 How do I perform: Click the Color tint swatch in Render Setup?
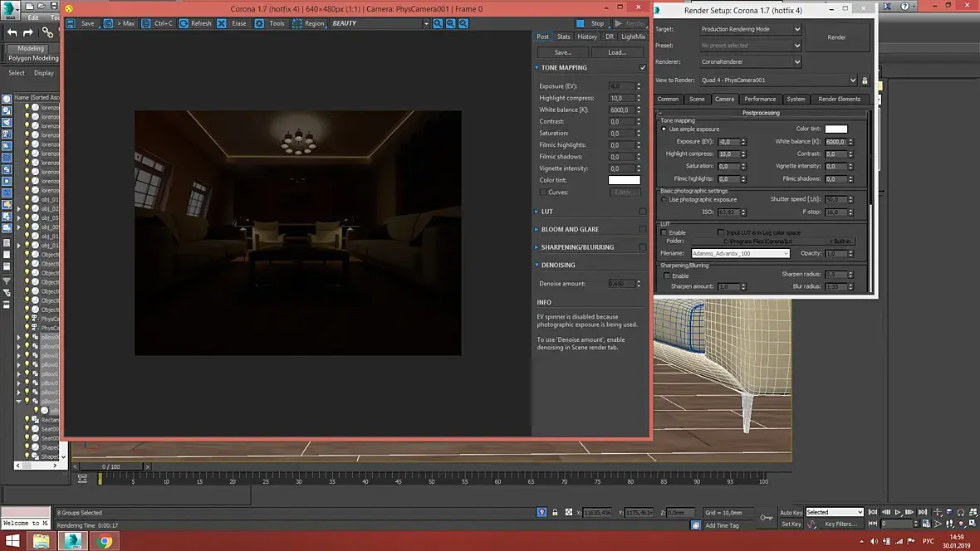835,129
